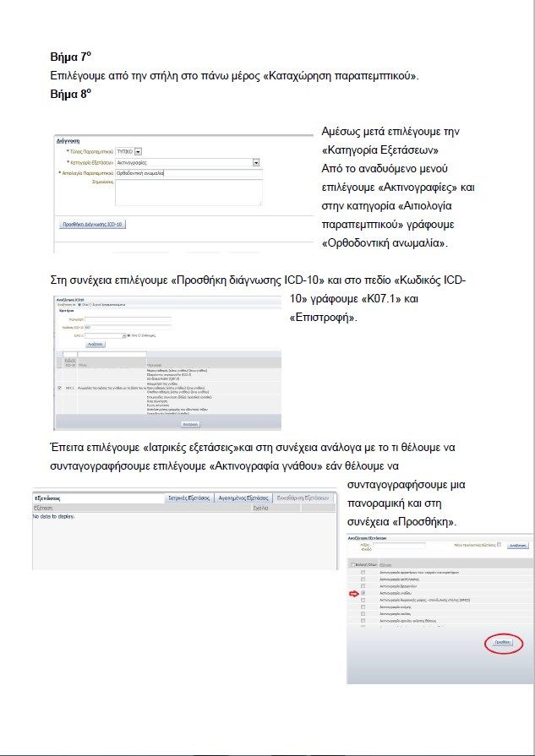535x756 pixels.
Task: Click the Σχόλια column header
Action: click(x=276, y=509)
